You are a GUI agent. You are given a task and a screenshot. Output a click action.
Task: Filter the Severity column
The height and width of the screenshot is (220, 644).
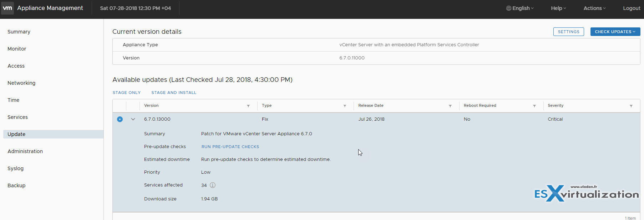(x=631, y=106)
